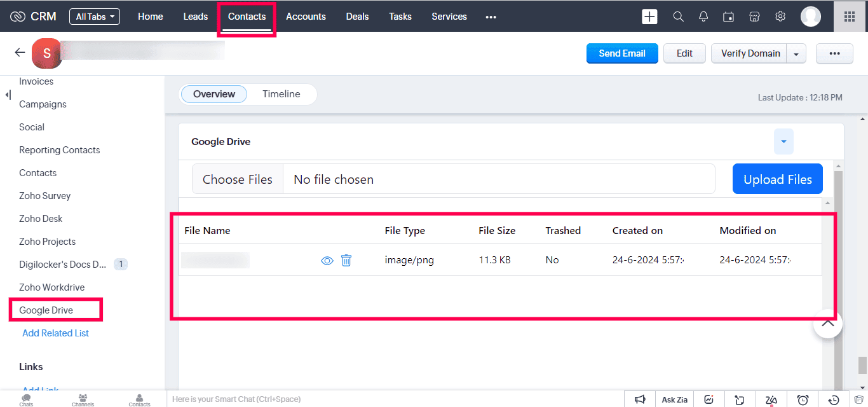The height and width of the screenshot is (407, 868).
Task: Open the apps grid launcher
Action: 849,17
